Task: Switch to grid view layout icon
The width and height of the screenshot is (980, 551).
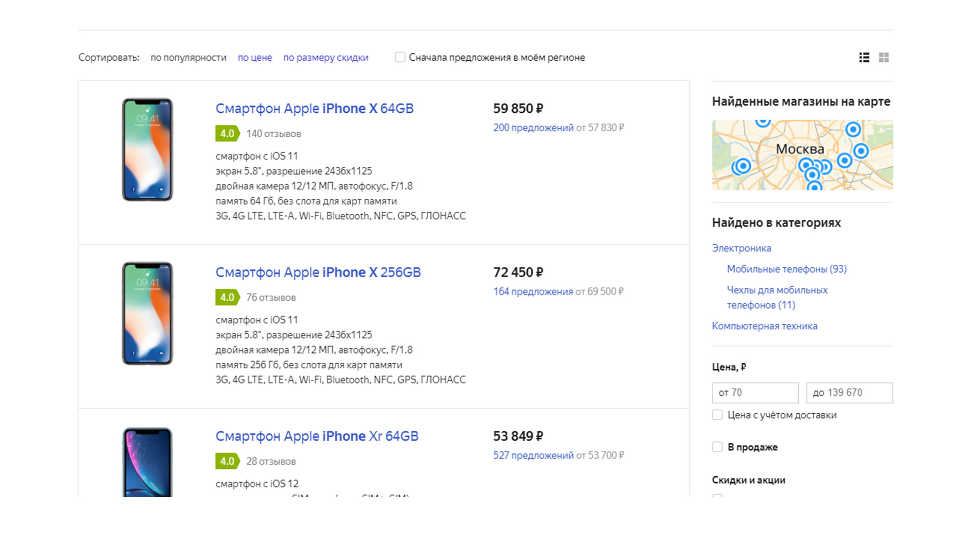Action: [x=884, y=58]
